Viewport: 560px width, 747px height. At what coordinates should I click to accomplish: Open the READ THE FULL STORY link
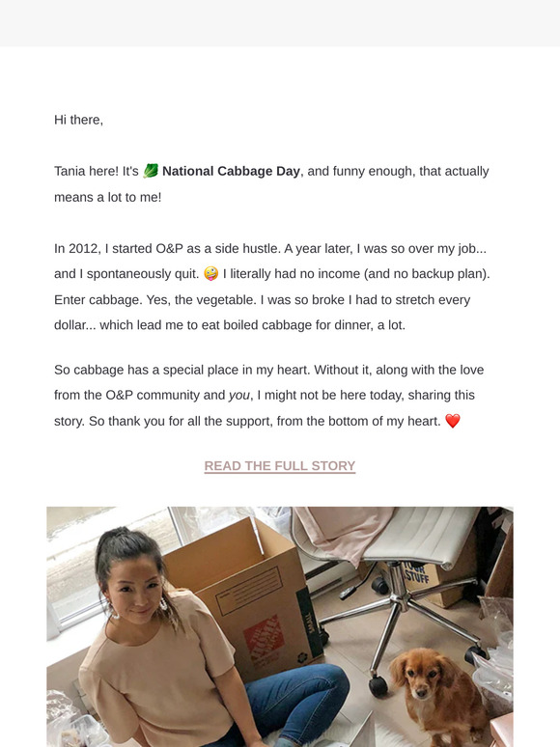[280, 466]
